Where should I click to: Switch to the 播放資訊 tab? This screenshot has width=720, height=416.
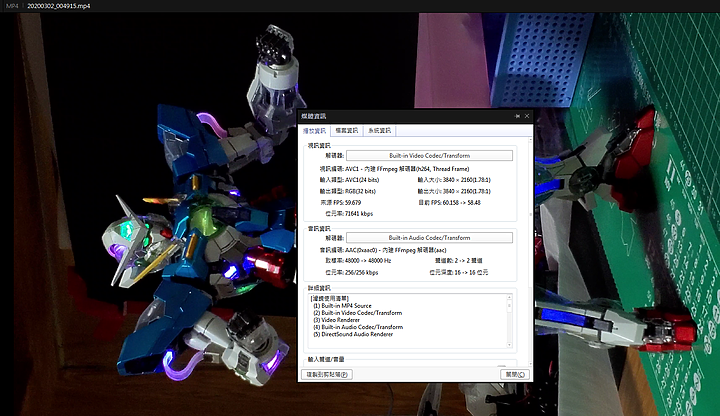(x=315, y=131)
